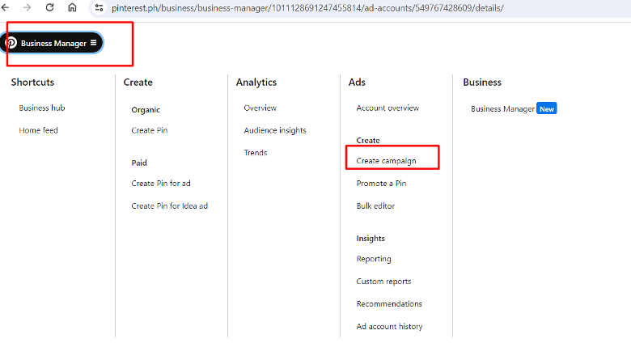Open Business hub shortcut
Viewport: 631px width, 364px height.
[x=42, y=108]
